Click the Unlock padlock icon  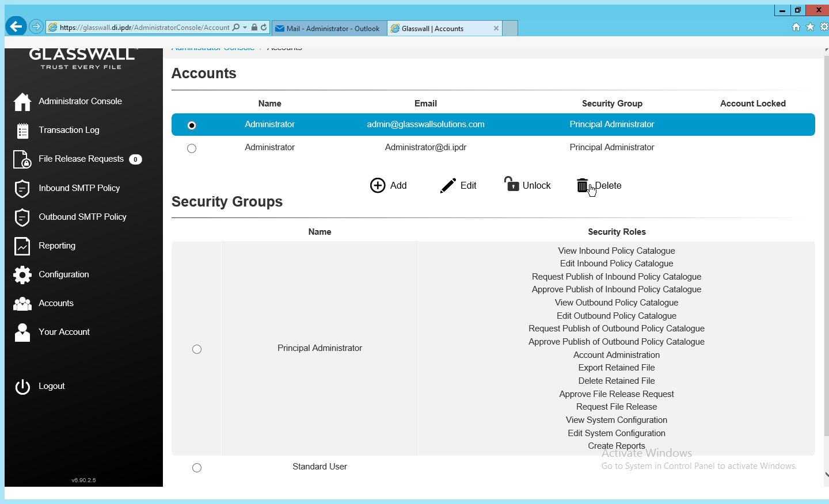click(x=511, y=184)
